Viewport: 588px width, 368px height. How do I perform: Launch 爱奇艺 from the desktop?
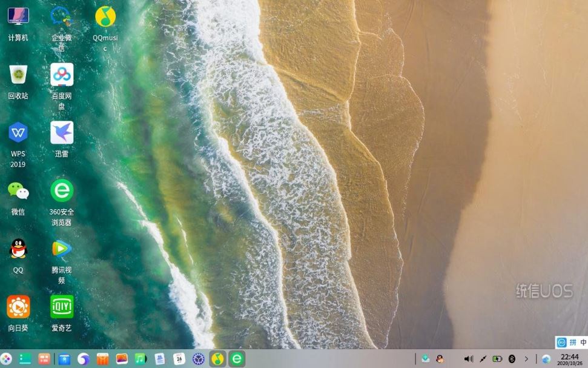[x=62, y=307]
